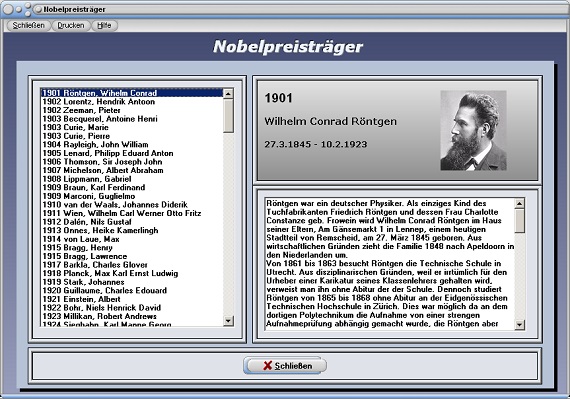Select 1907 Michelson, Albert Abraham
Viewport: 570px width, 399px height.
point(132,170)
